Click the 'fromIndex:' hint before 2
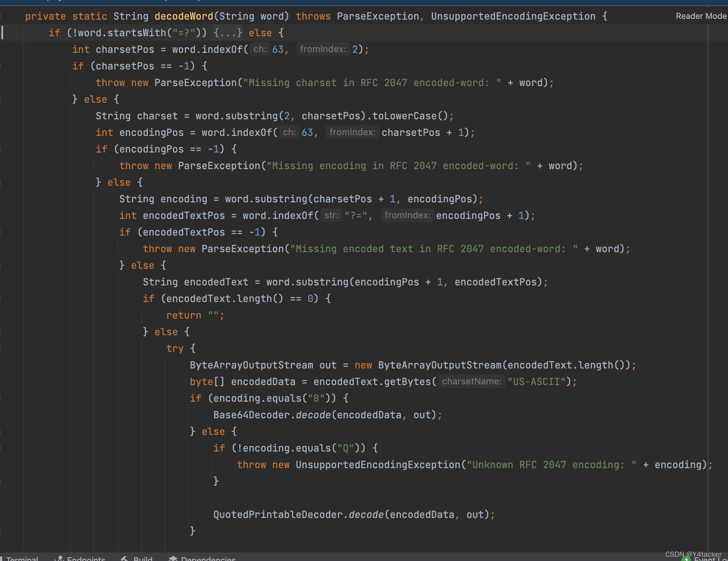 tap(323, 49)
